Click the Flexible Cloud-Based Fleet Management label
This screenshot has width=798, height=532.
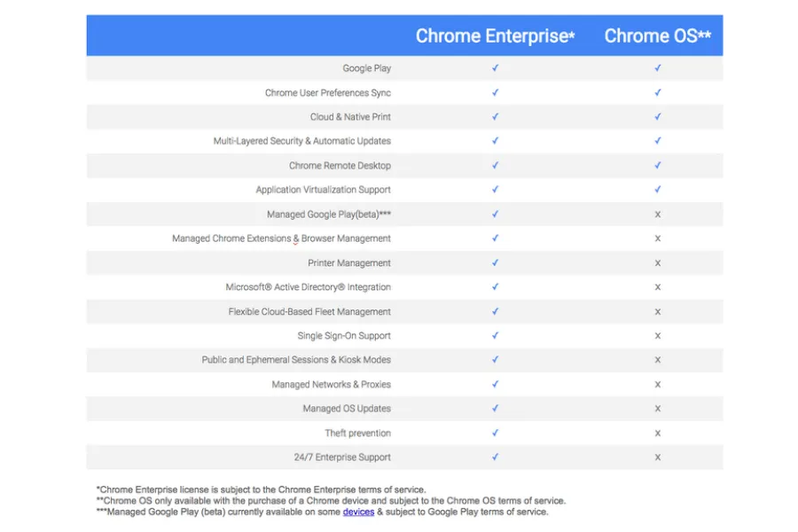pyautogui.click(x=309, y=312)
